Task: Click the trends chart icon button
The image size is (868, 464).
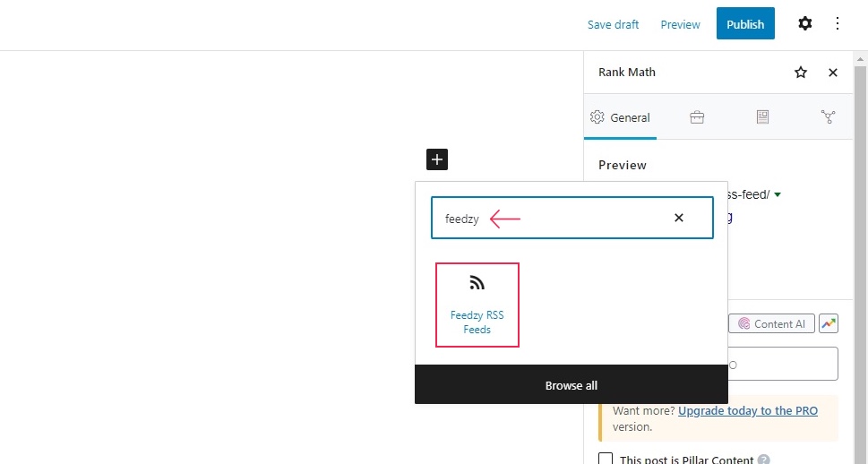Action: point(829,324)
